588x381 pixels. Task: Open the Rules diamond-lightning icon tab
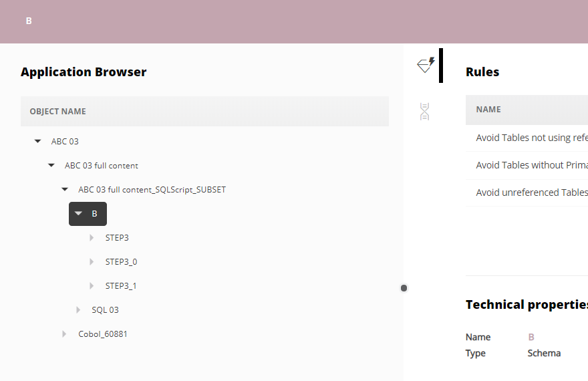(x=426, y=65)
